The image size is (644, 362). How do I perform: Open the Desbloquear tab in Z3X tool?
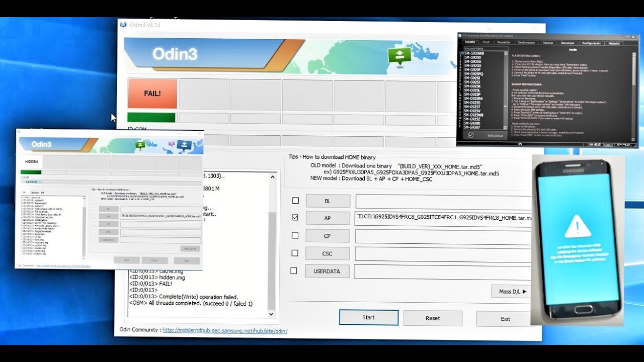coord(526,43)
